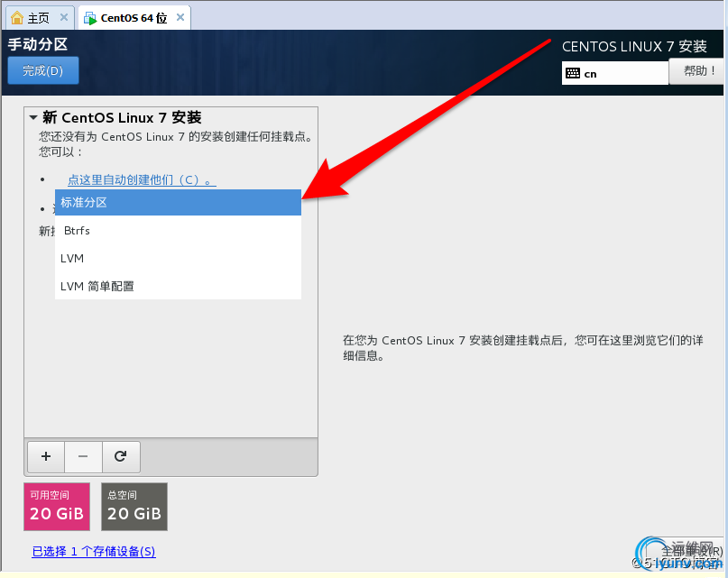This screenshot has height=578, width=728.
Task: Select 标准分区 from the dropdown list
Action: coord(179,202)
